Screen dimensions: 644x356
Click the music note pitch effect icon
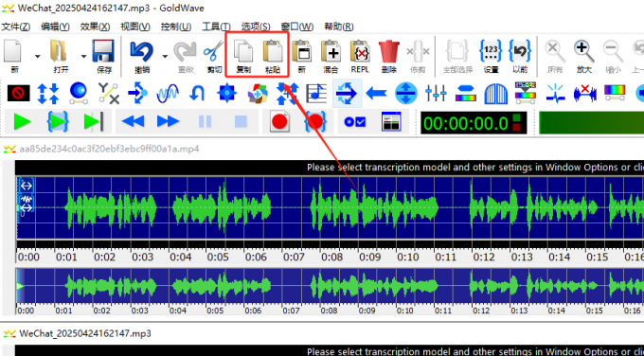coord(316,93)
